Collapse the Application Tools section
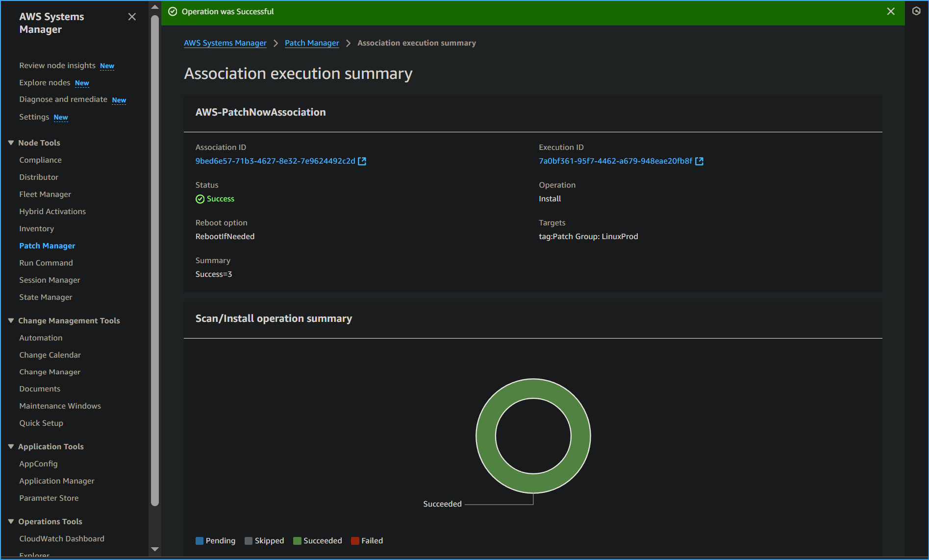The image size is (929, 560). point(11,446)
